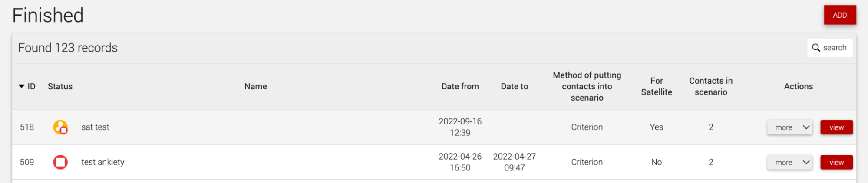Click the For Satellite column header
The height and width of the screenshot is (183, 868).
(657, 86)
